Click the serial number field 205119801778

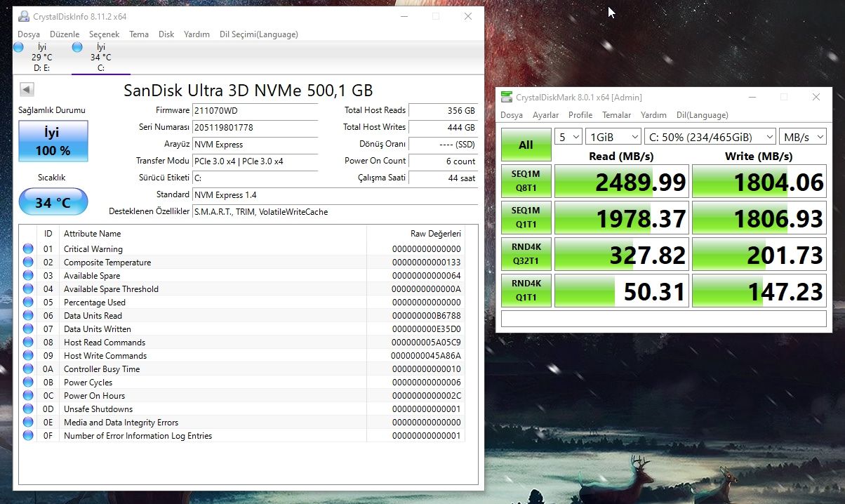pyautogui.click(x=255, y=127)
